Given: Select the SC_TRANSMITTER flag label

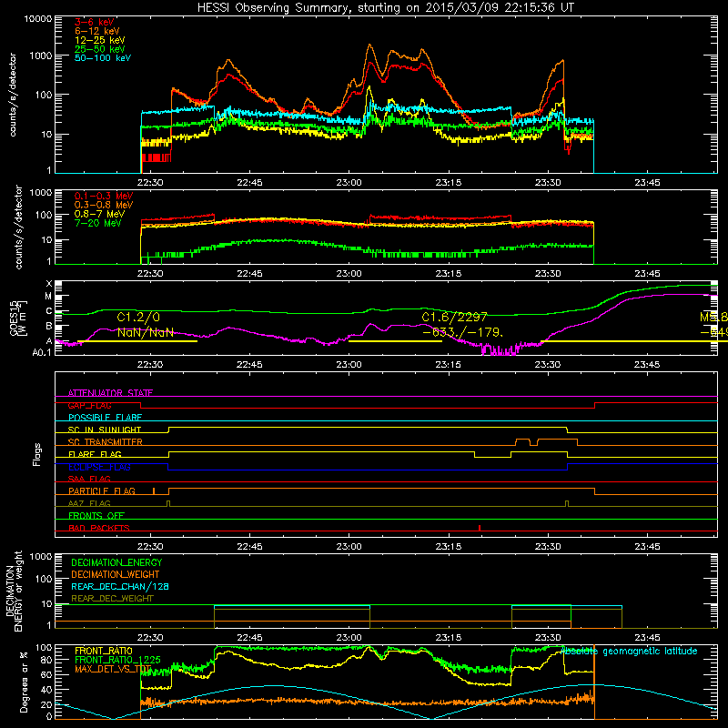Looking at the screenshot, I should (105, 442).
